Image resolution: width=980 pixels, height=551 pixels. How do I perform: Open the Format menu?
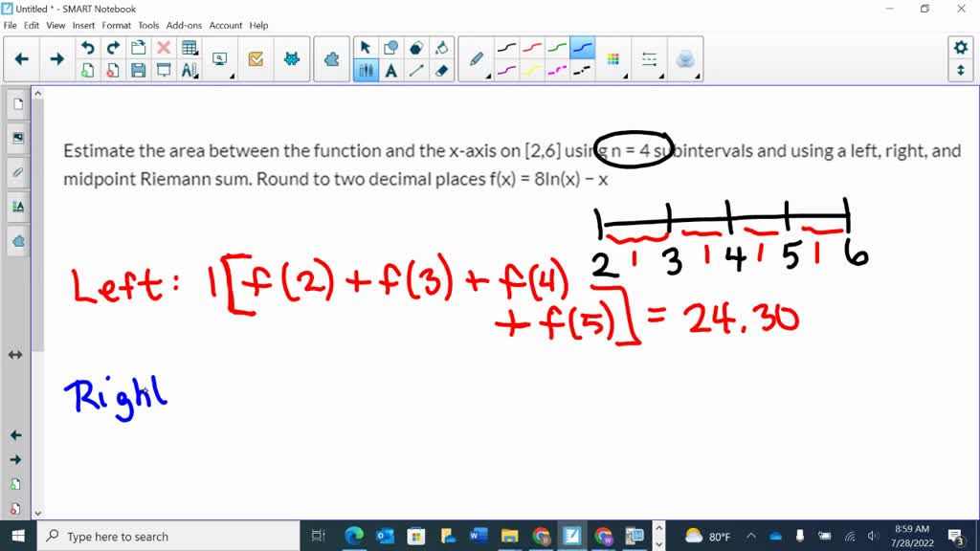point(116,25)
